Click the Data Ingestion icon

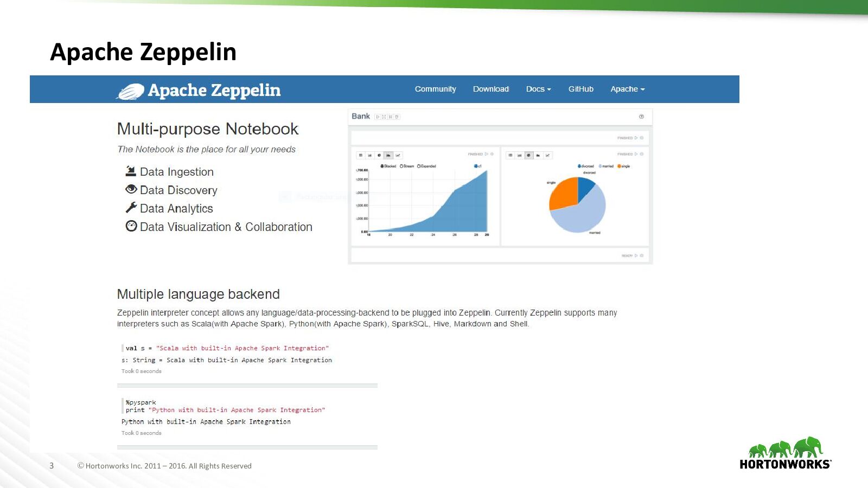131,171
